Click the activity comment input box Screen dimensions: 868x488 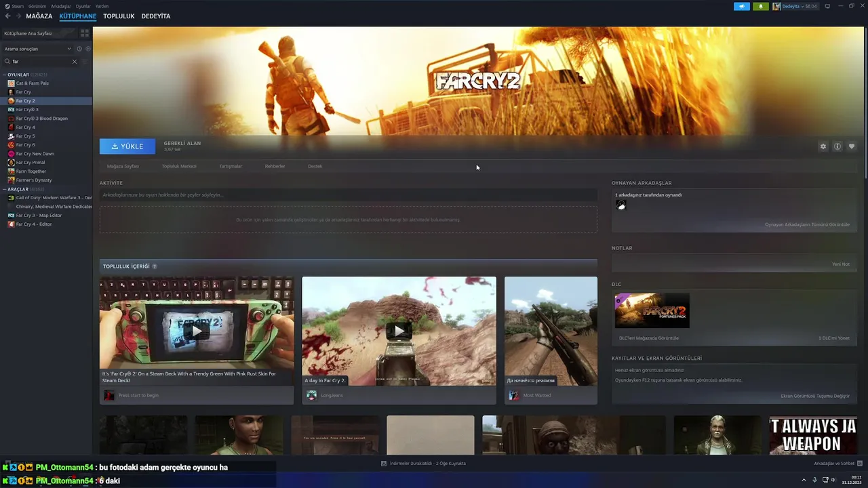[349, 195]
